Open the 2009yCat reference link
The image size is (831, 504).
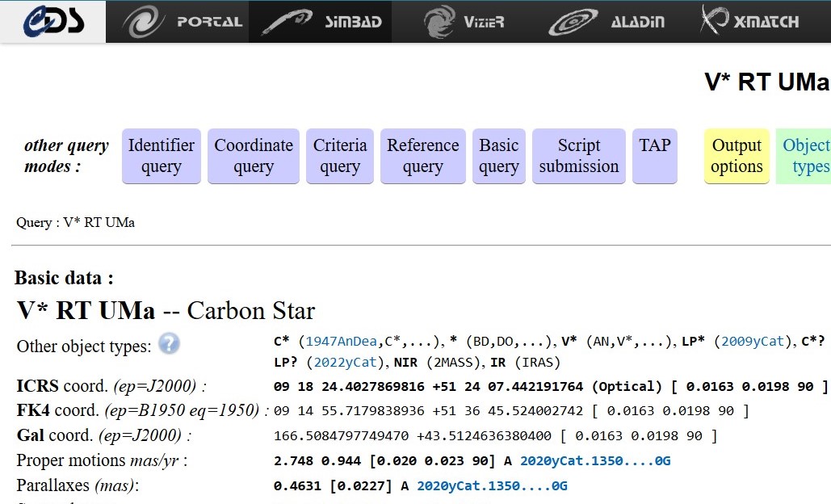coord(753,341)
